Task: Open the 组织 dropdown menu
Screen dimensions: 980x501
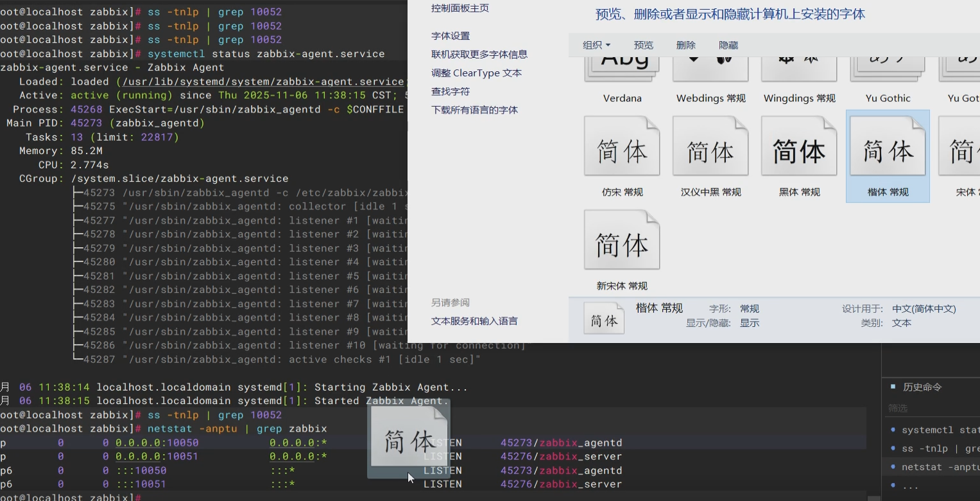Action: point(596,45)
